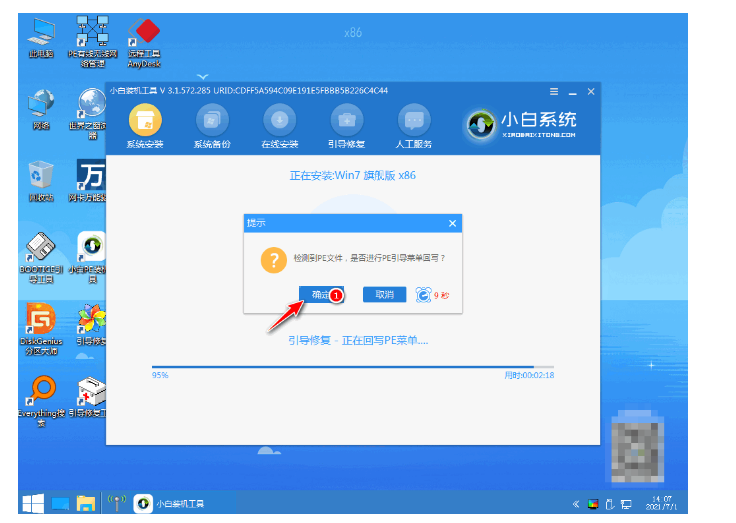Viewport: 736px width, 523px height.
Task: Click the 小白系统 logo in header
Action: click(x=521, y=124)
